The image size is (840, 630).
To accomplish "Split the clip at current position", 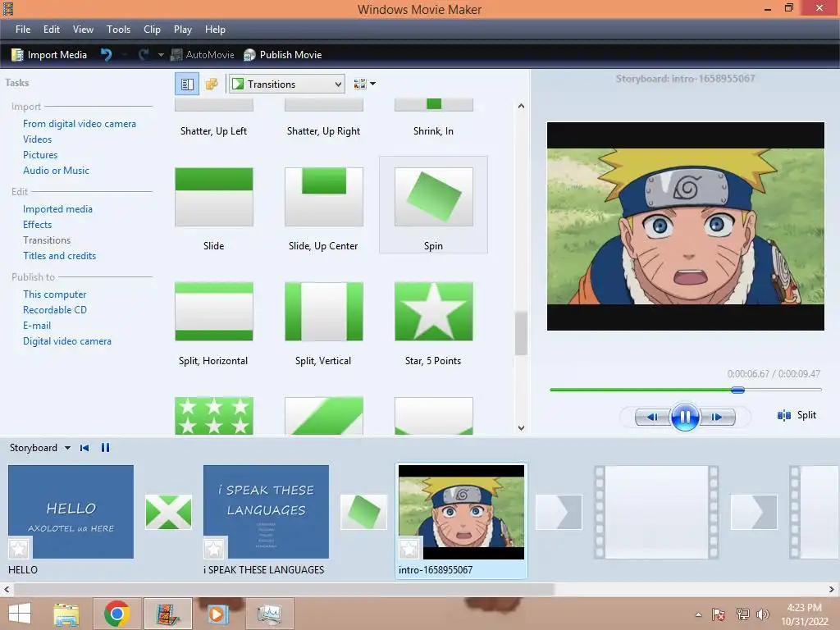I will click(797, 415).
